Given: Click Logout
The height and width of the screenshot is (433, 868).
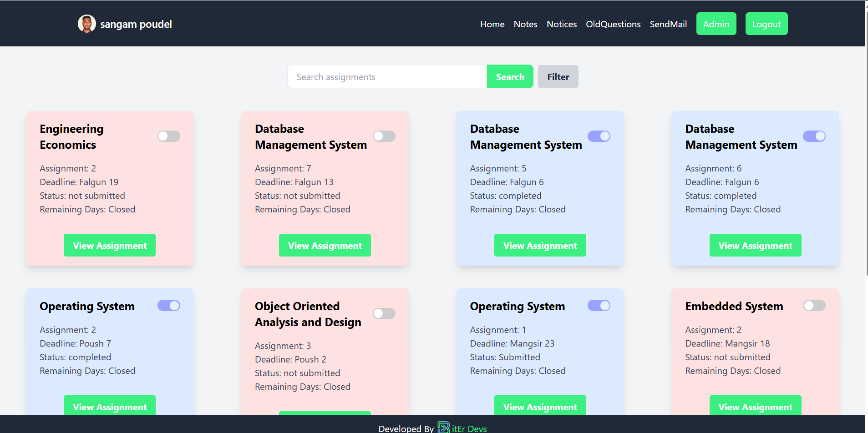Looking at the screenshot, I should click(766, 24).
